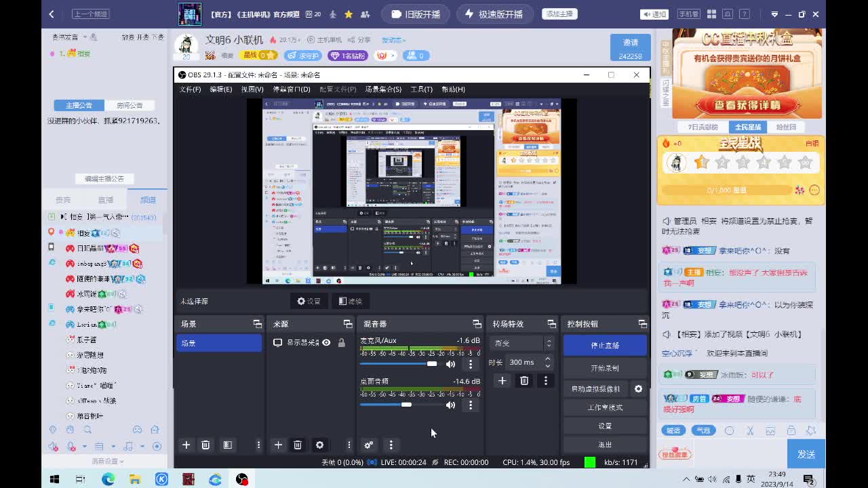Open OBS 帮助(H) menu
Image resolution: width=868 pixels, height=488 pixels.
tap(453, 89)
